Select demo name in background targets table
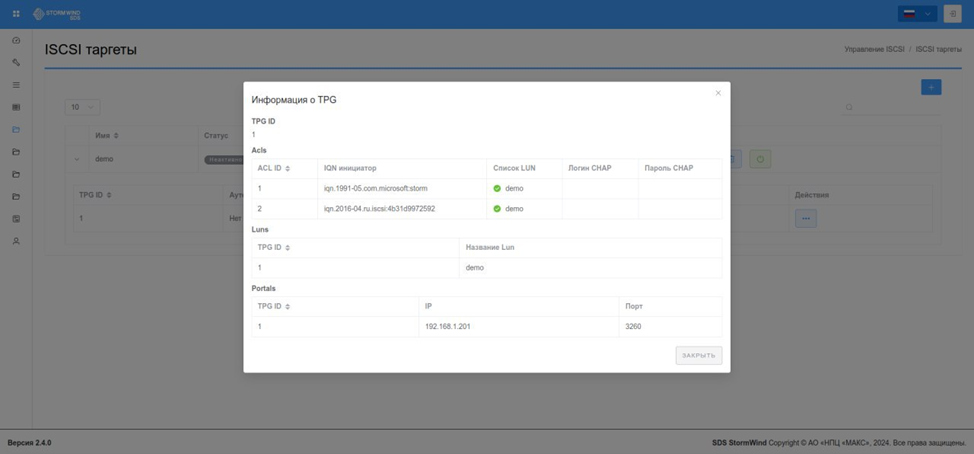The width and height of the screenshot is (974, 454). tap(104, 159)
